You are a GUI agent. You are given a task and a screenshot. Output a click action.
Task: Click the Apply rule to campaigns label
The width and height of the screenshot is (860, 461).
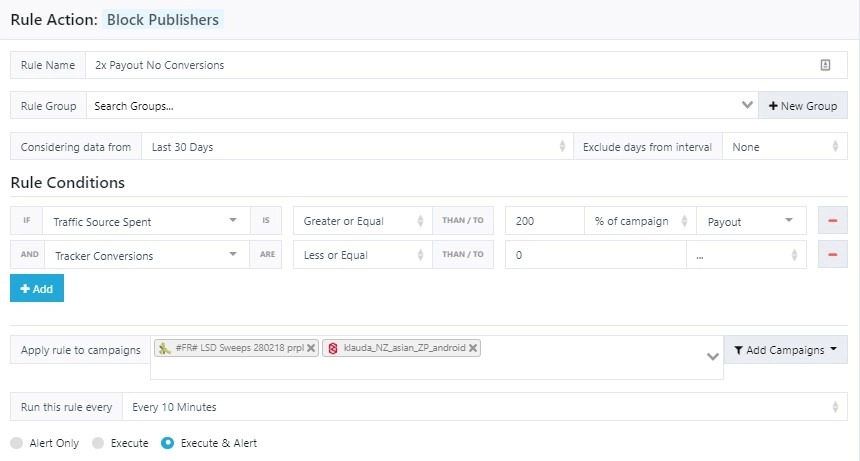point(81,350)
